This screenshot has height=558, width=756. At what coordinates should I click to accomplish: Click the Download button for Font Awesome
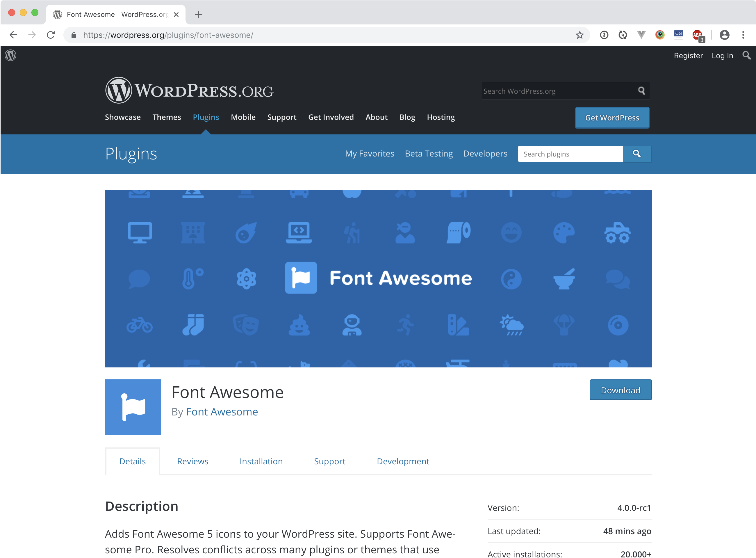coord(620,390)
